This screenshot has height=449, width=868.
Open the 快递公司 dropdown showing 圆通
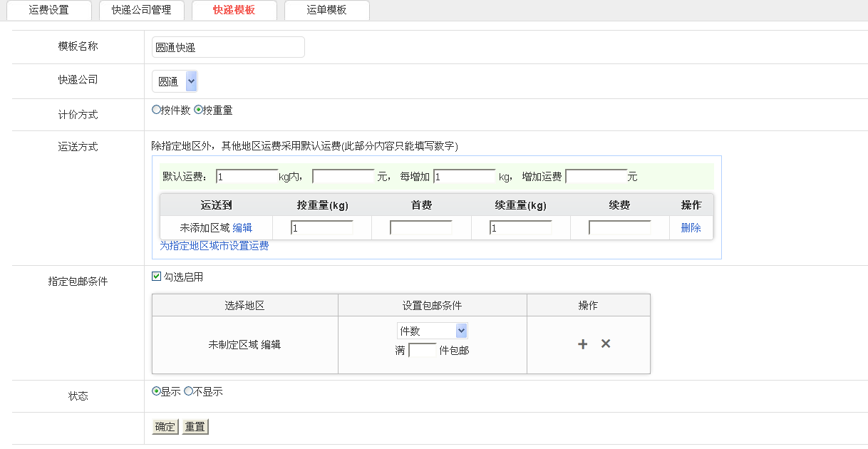click(x=175, y=81)
